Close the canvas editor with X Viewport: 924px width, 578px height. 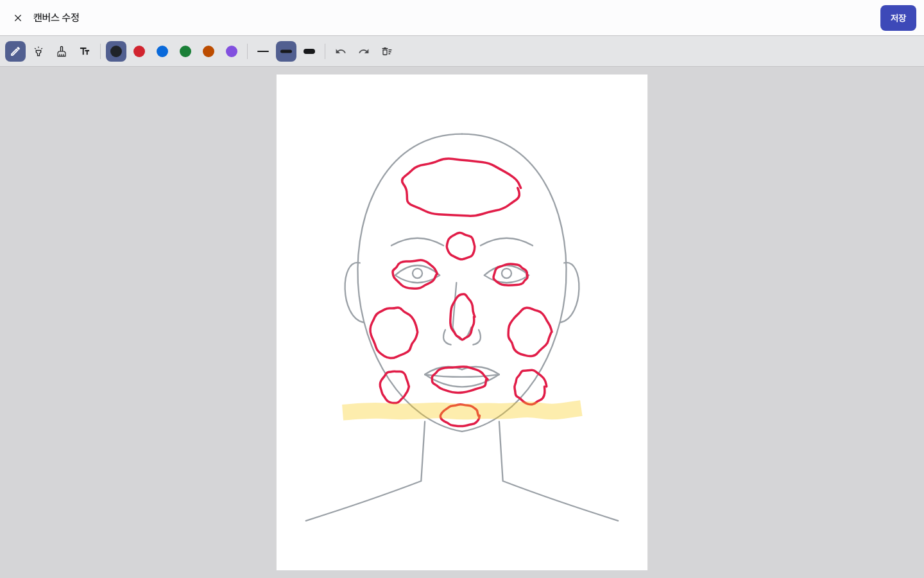coord(18,18)
